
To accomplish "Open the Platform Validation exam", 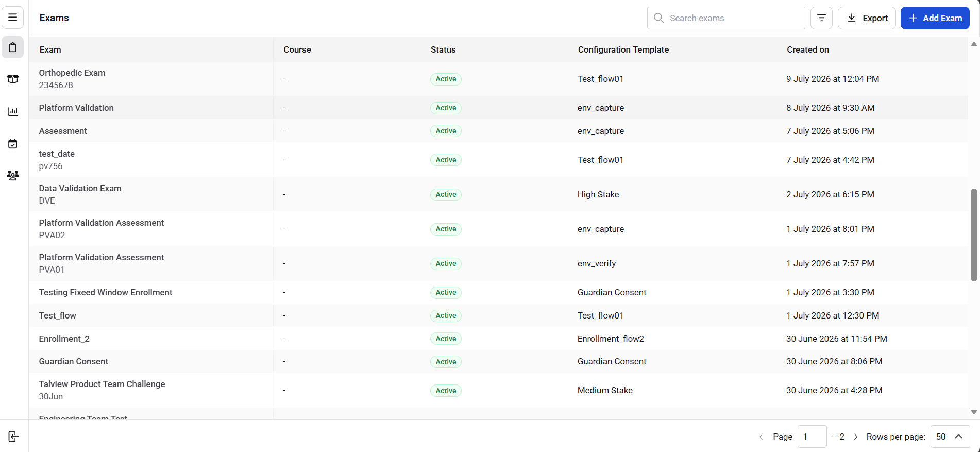I will 76,108.
